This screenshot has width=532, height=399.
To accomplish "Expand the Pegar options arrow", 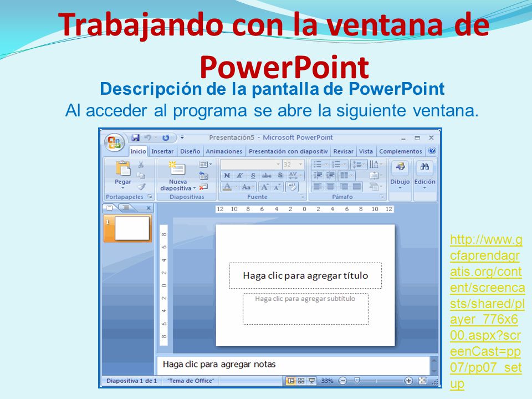I will tap(123, 188).
